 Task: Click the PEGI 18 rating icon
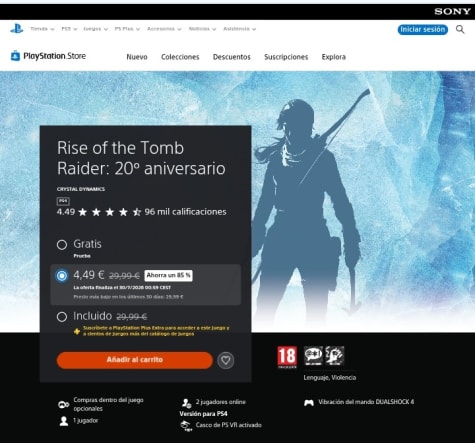click(x=287, y=357)
